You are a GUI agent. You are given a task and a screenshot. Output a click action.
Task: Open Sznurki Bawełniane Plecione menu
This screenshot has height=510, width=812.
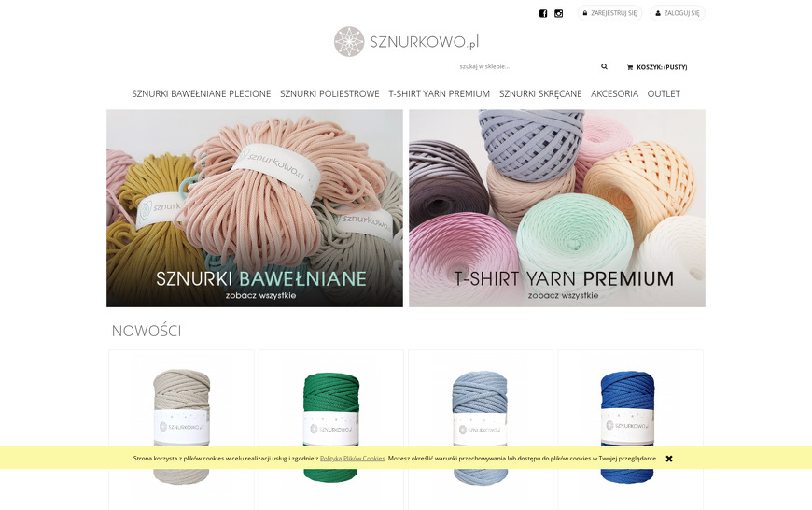(x=201, y=93)
